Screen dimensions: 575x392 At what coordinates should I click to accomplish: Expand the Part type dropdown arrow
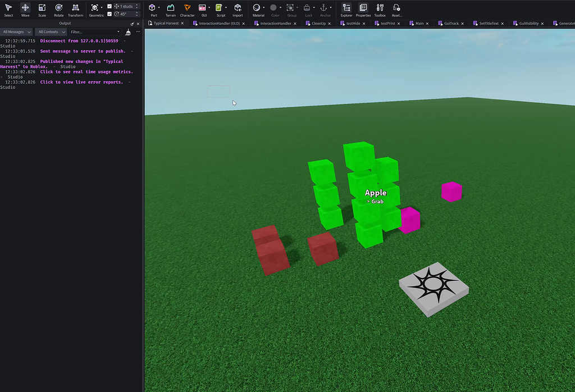tap(159, 8)
